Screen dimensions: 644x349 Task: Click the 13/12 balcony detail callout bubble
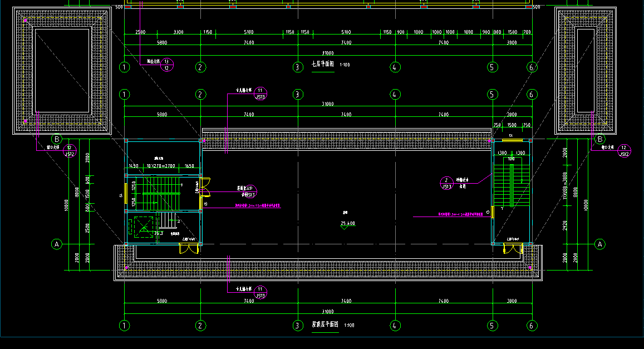tap(166, 65)
